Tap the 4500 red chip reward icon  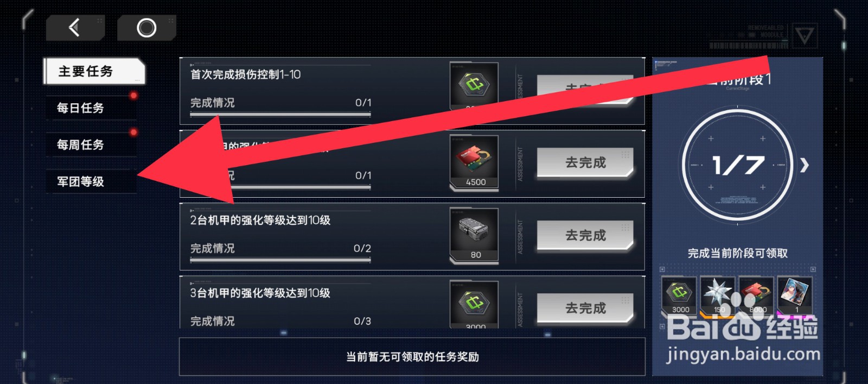(x=474, y=162)
